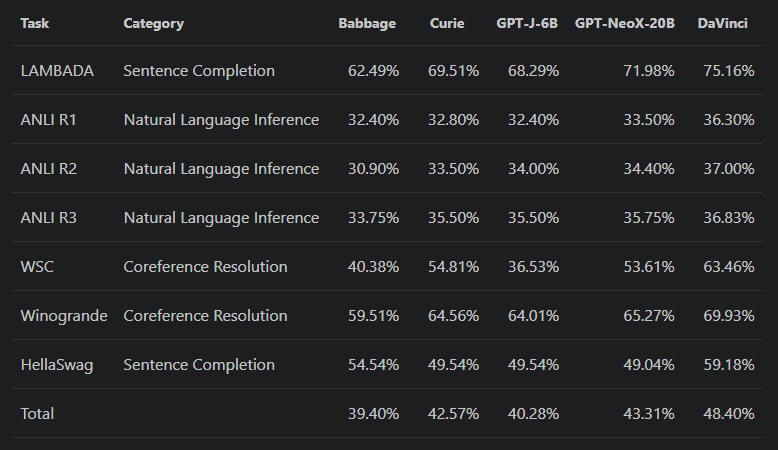Click the Total row label
Viewport: 778px width, 450px height.
(x=37, y=413)
